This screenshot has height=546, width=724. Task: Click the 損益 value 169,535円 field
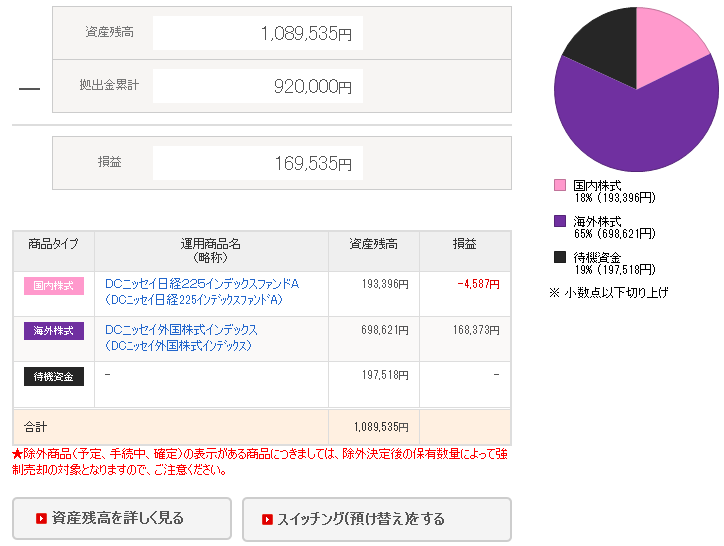pyautogui.click(x=258, y=163)
